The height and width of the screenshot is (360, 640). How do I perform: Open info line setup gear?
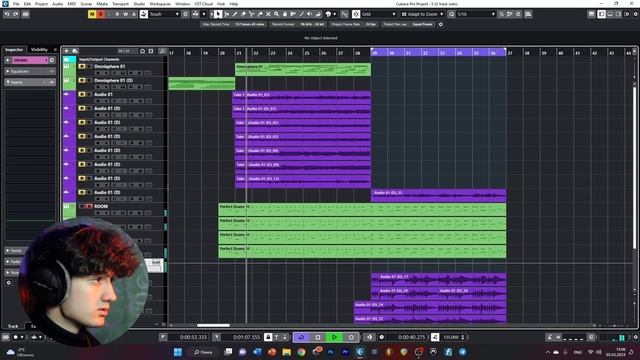click(440, 24)
